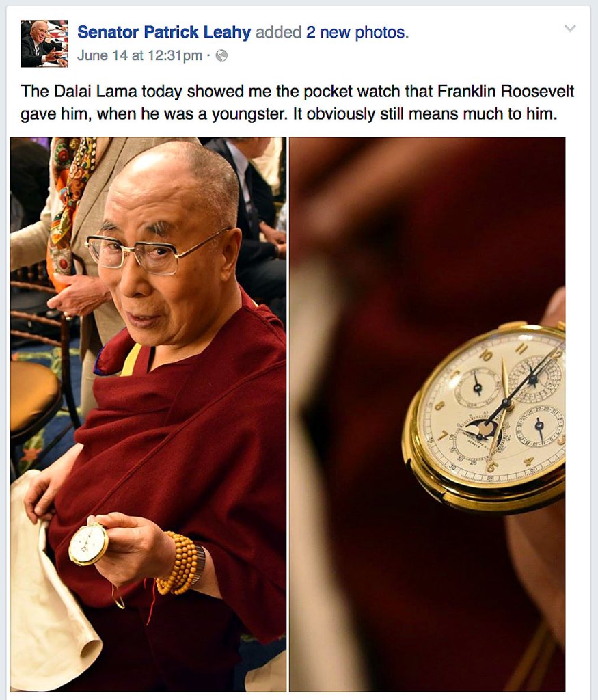Click the word "added" in post header

[x=278, y=32]
